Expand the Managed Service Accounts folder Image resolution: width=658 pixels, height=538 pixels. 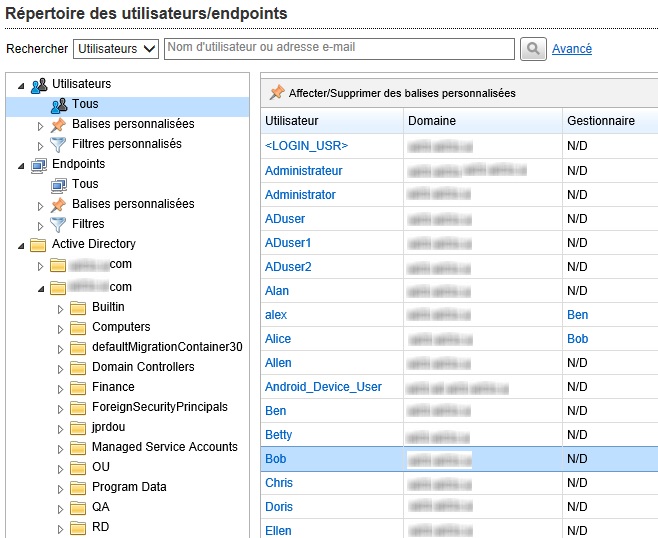tap(60, 448)
